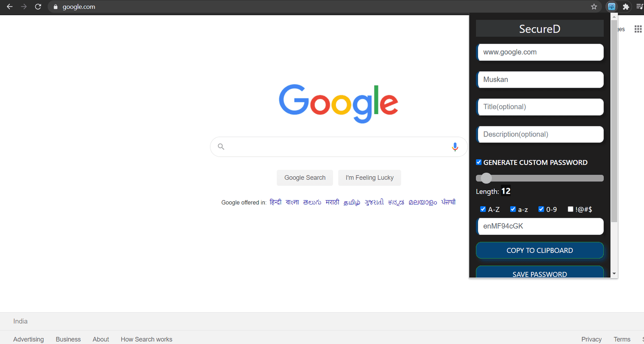Image resolution: width=644 pixels, height=344 pixels.
Task: Toggle the GENERATE CUSTOM PASSWORD checkbox
Action: 479,162
